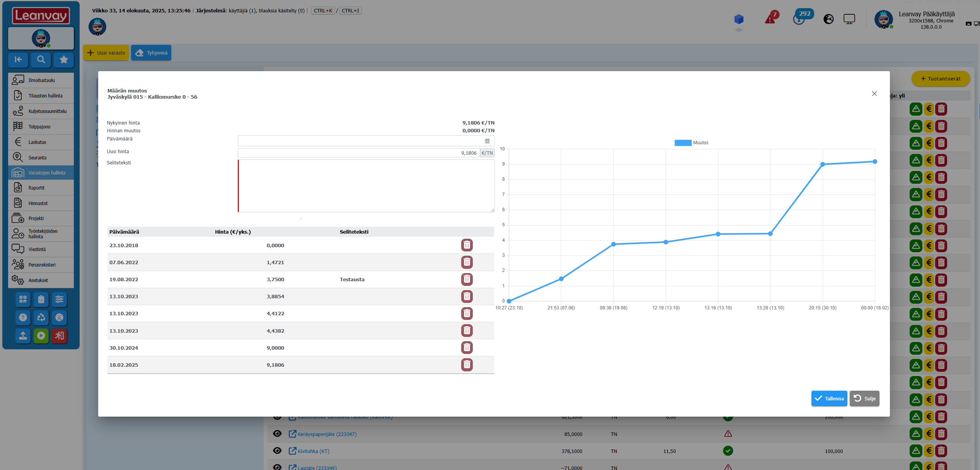Open the Päivämäärä calendar picker
This screenshot has height=470, width=980.
tap(487, 141)
